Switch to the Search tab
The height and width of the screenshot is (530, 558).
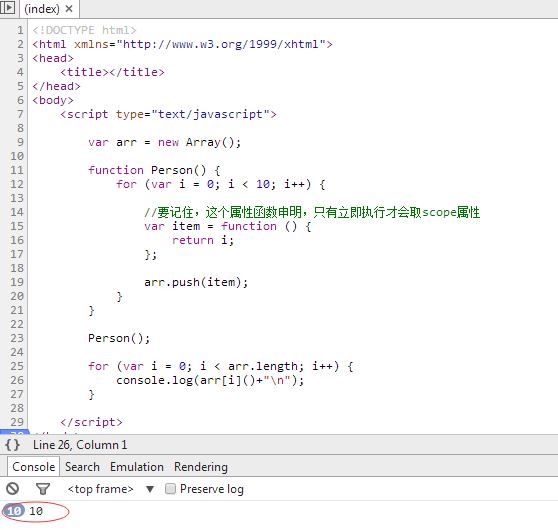coord(82,466)
